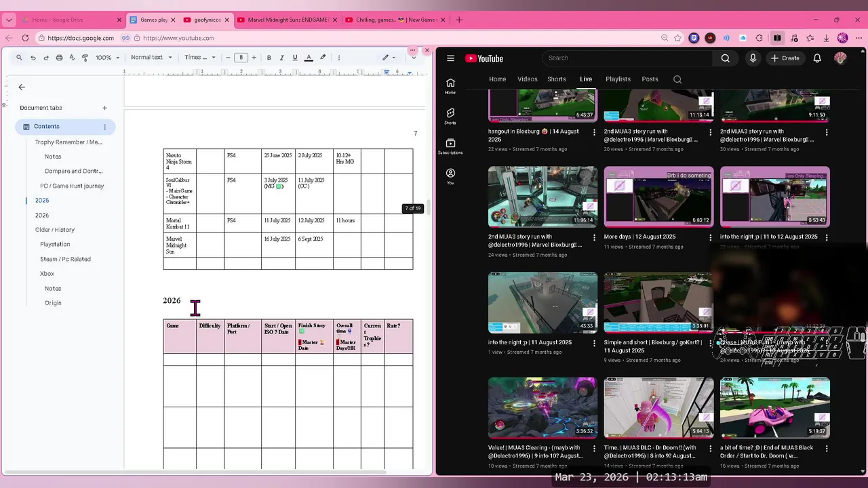868x488 pixels.
Task: Select the paint format tool in Docs
Action: (85, 58)
